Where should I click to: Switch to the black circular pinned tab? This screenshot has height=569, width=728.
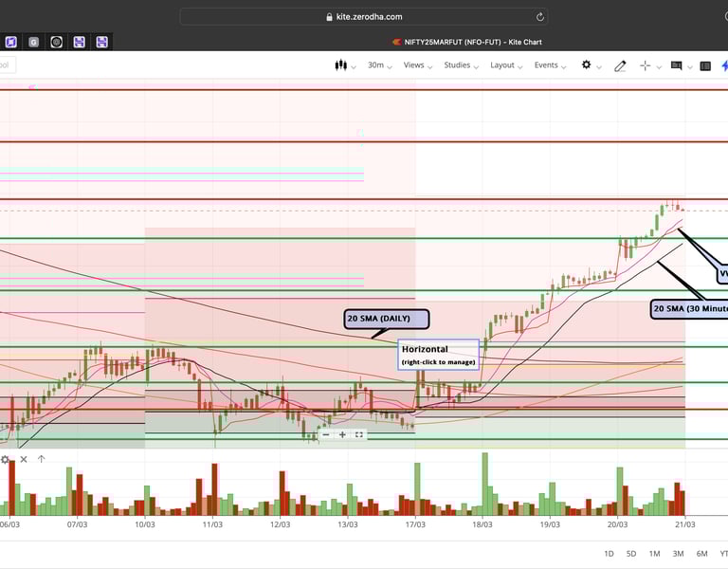[x=56, y=43]
